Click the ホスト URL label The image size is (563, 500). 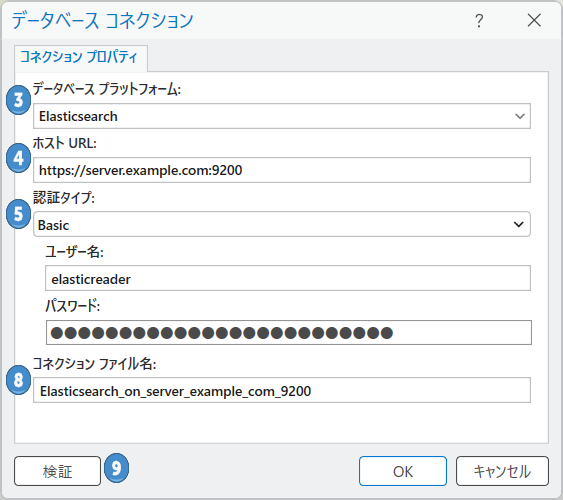[x=65, y=143]
